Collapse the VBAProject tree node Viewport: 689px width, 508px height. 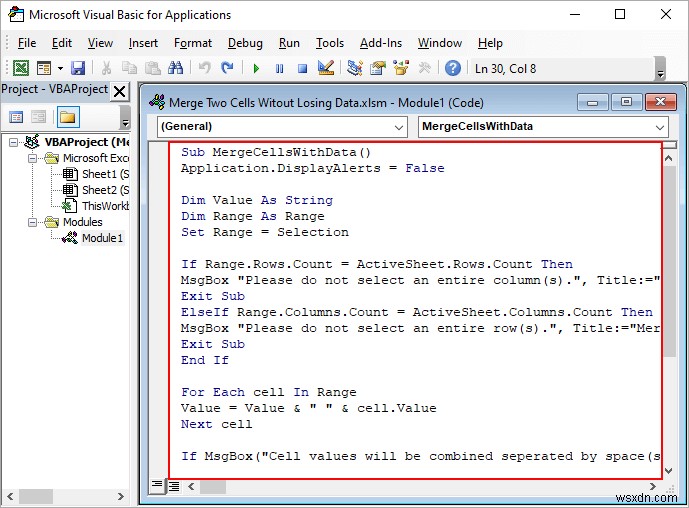click(14, 142)
